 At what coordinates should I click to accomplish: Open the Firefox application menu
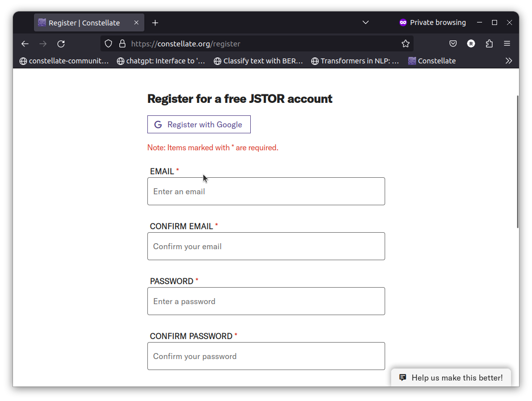coord(507,43)
